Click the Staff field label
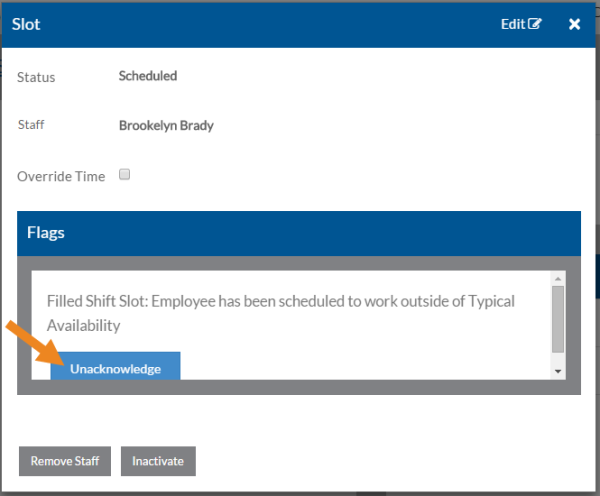The height and width of the screenshot is (496, 600). coord(31,126)
